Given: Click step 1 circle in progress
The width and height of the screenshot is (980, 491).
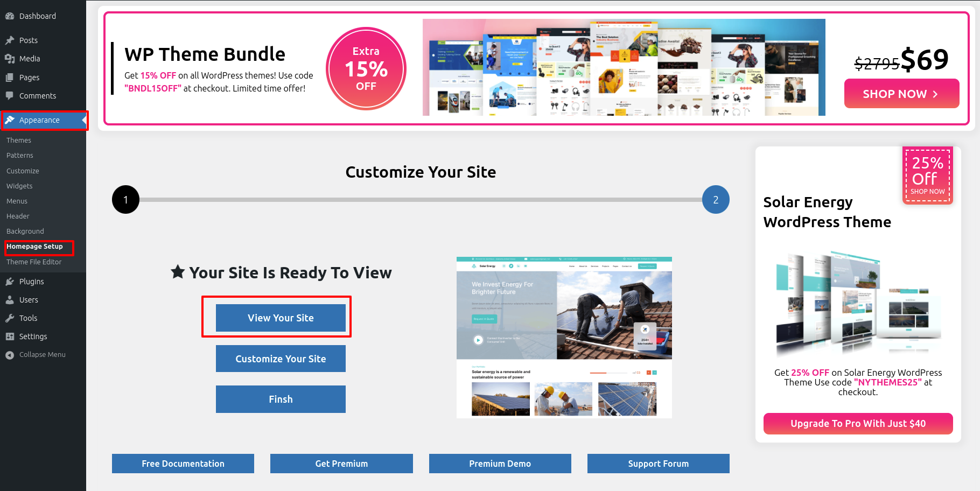Looking at the screenshot, I should pos(125,200).
